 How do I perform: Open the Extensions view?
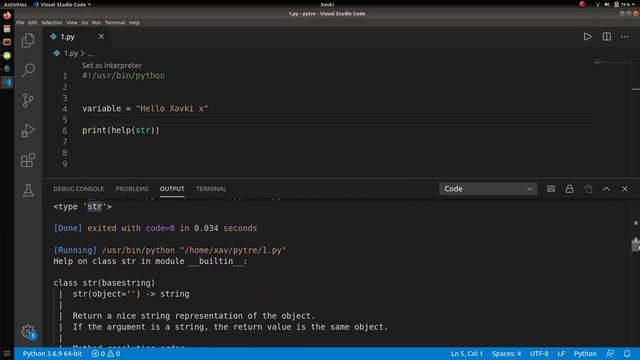tap(28, 160)
